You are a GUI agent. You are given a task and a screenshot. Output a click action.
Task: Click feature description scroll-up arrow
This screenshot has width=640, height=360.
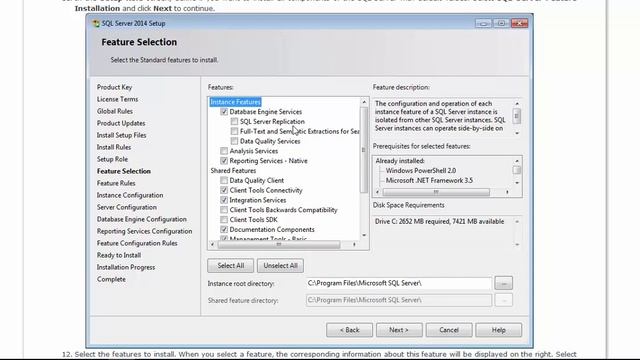click(517, 104)
